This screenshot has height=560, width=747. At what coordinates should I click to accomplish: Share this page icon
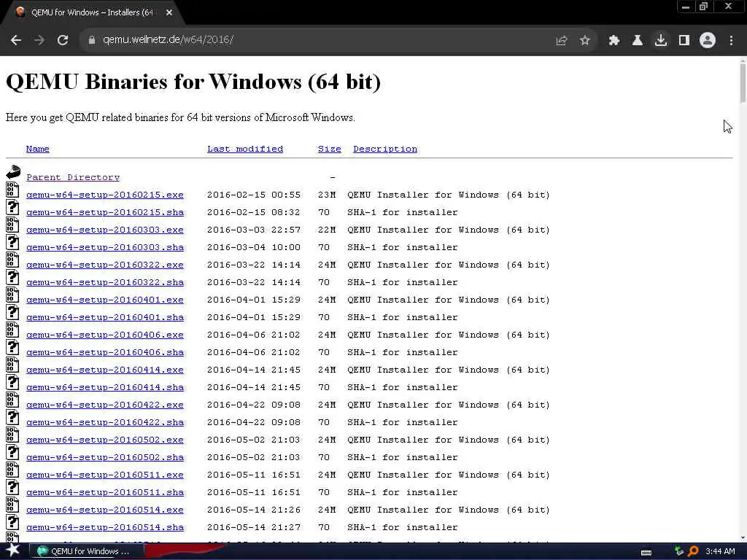pyautogui.click(x=562, y=41)
